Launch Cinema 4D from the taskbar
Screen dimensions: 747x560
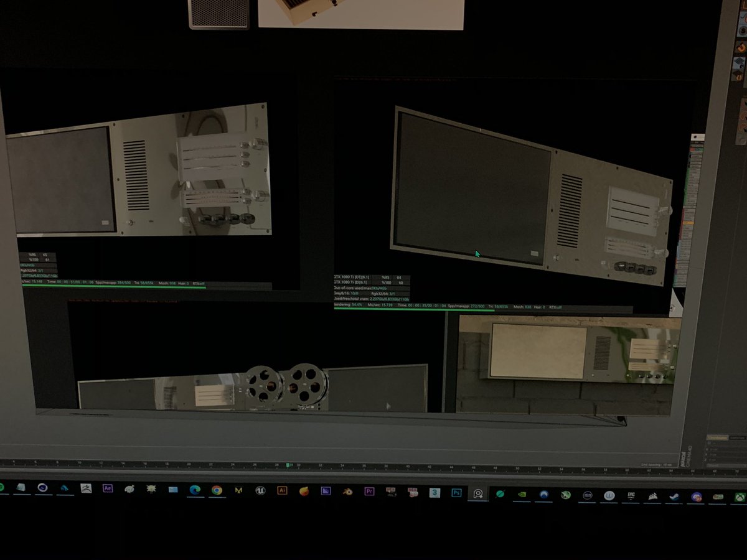pyautogui.click(x=42, y=487)
